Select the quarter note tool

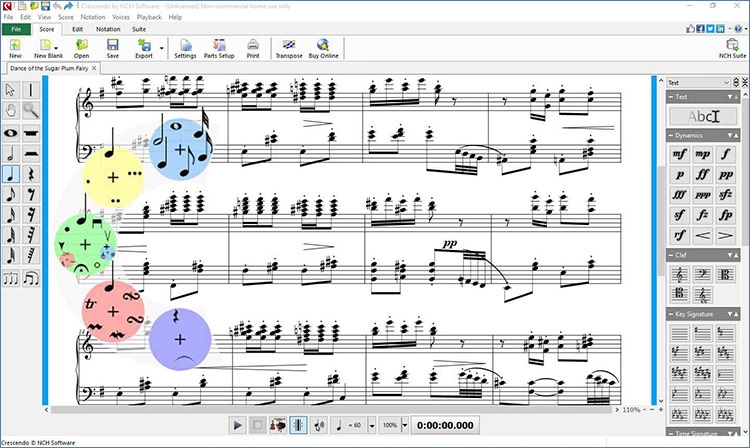(12, 175)
